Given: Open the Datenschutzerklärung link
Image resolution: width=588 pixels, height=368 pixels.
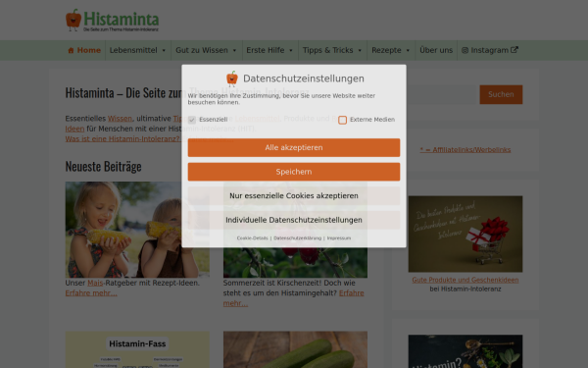Looking at the screenshot, I should 297,238.
